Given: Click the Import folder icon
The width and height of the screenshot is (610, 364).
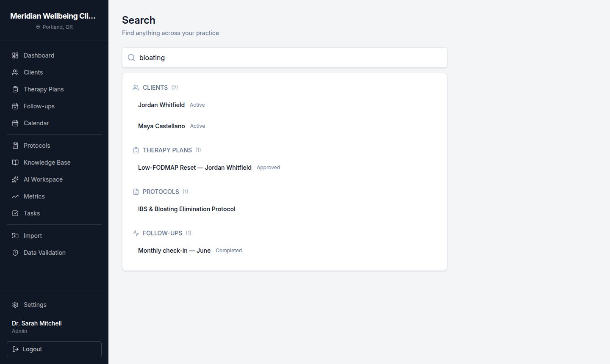Looking at the screenshot, I should pyautogui.click(x=15, y=236).
